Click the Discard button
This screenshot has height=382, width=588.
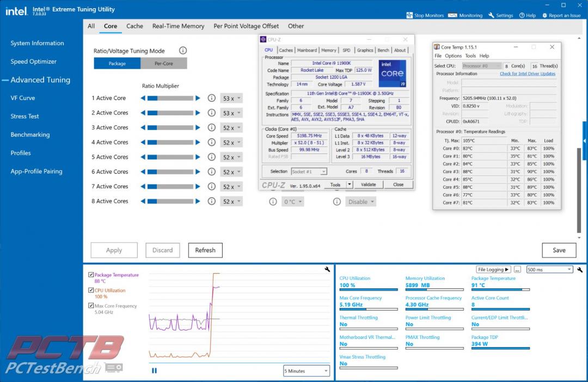click(162, 250)
